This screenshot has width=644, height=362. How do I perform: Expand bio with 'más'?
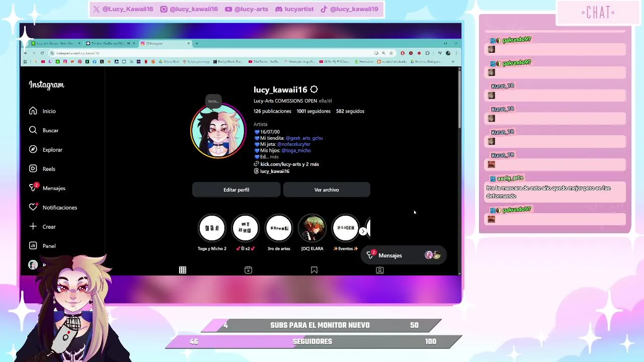click(274, 157)
